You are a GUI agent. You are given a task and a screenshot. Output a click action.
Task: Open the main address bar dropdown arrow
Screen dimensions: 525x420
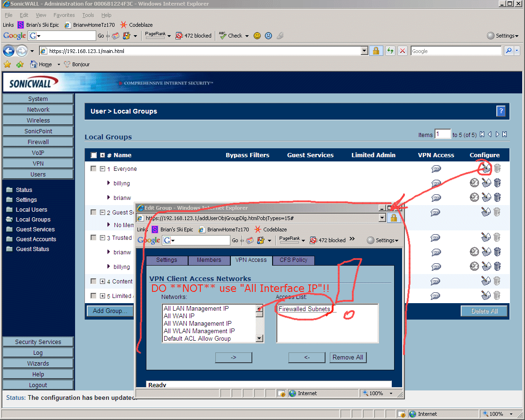click(x=365, y=51)
